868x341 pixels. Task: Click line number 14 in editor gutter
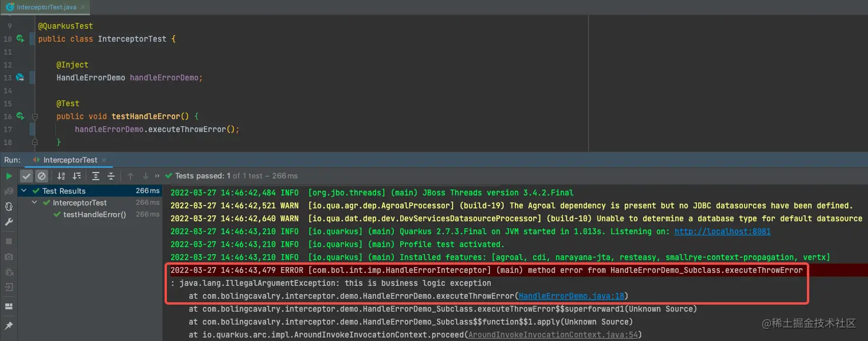click(8, 90)
